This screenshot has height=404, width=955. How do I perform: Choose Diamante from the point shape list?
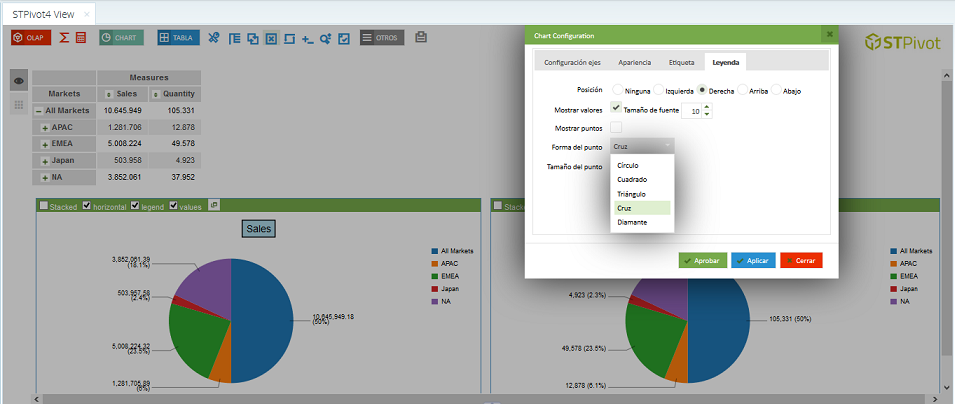point(632,222)
